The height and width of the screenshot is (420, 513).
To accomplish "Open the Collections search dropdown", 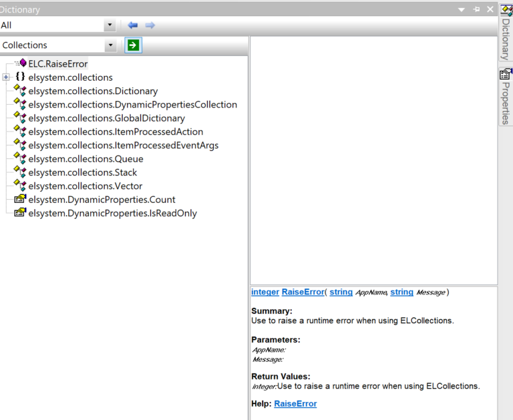I will click(x=110, y=45).
